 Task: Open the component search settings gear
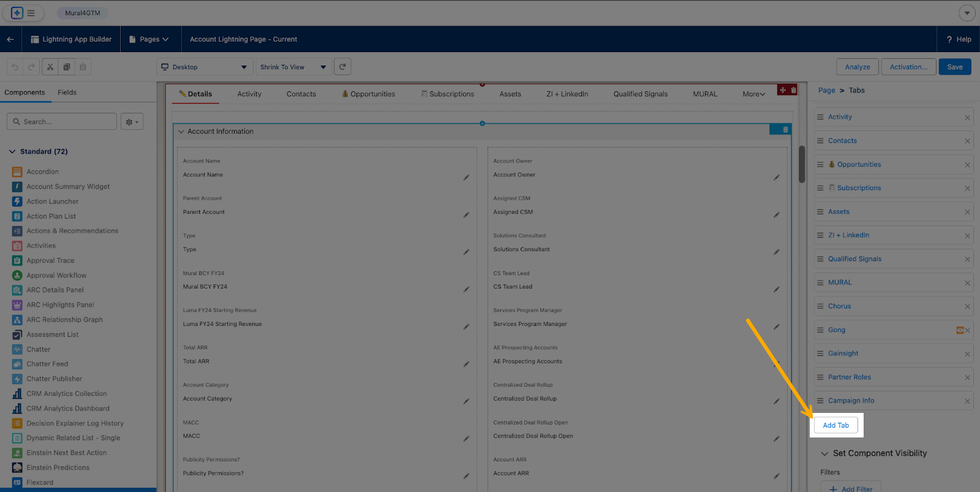[x=132, y=121]
